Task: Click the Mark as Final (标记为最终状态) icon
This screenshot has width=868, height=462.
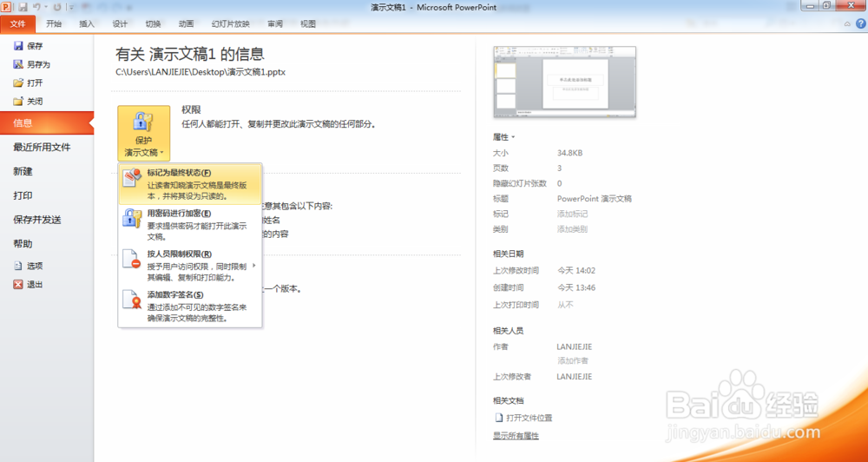Action: (132, 178)
